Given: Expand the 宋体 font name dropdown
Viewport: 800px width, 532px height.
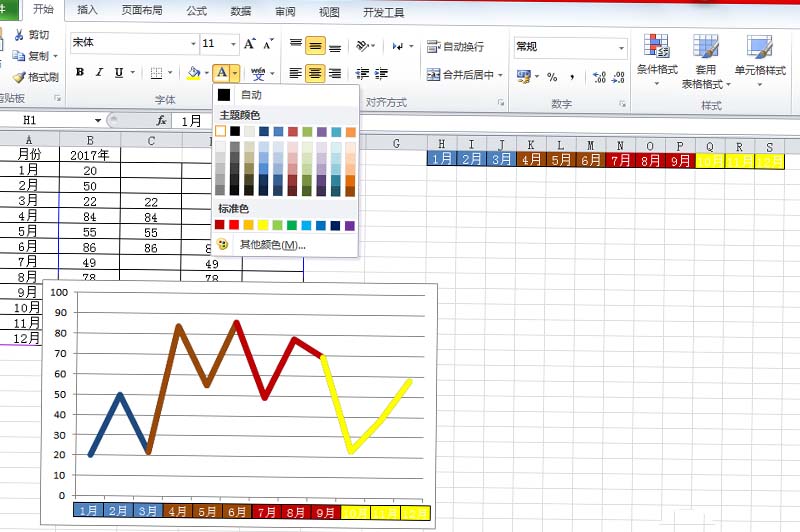Looking at the screenshot, I should tap(193, 45).
